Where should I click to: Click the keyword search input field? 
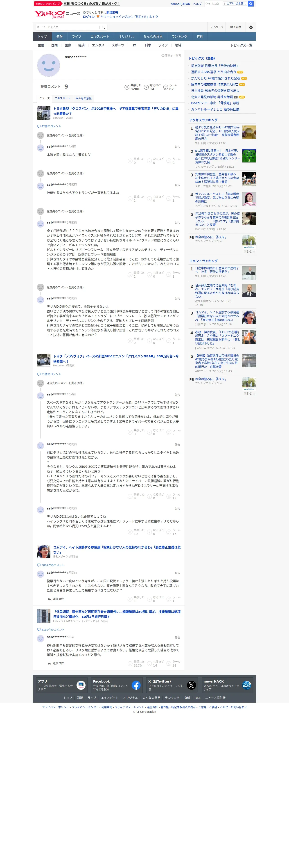[x=68, y=27]
